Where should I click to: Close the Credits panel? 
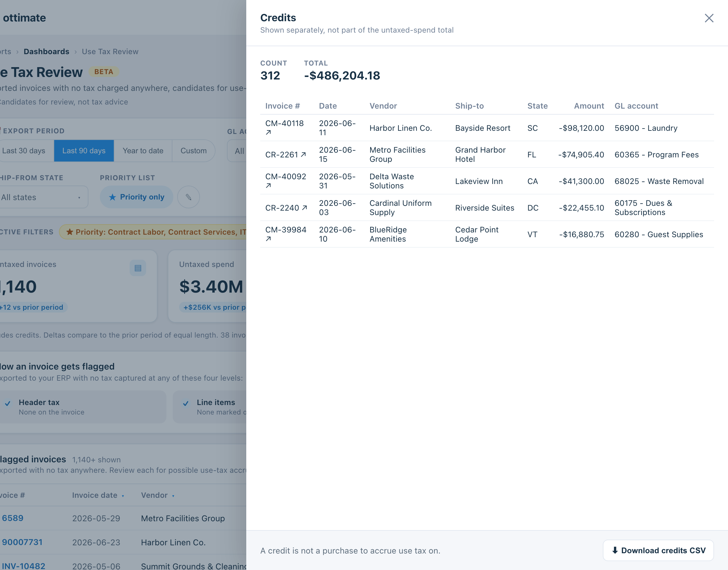click(709, 18)
